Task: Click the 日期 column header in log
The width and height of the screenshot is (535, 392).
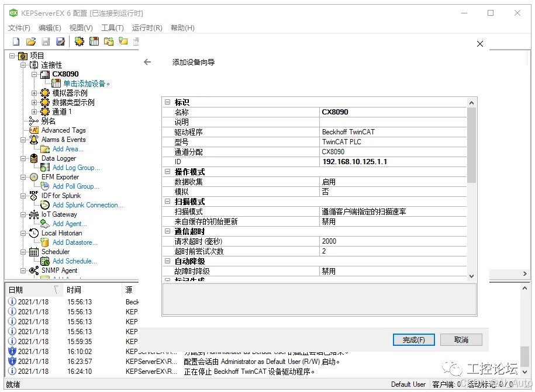Action: (x=34, y=290)
